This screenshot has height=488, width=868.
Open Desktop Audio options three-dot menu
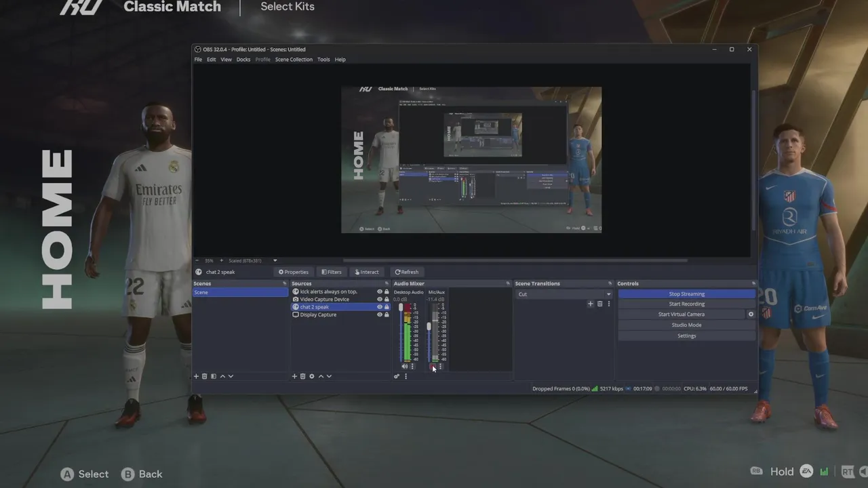coord(412,367)
